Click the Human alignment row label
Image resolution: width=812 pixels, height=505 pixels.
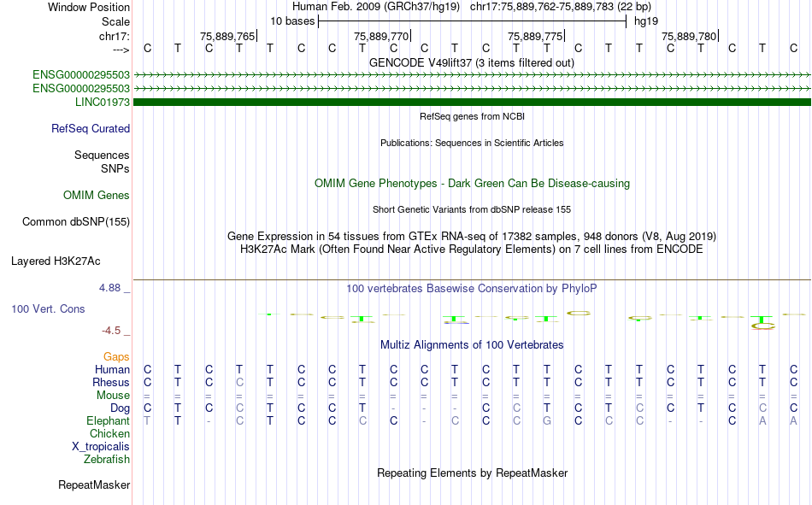point(112,370)
